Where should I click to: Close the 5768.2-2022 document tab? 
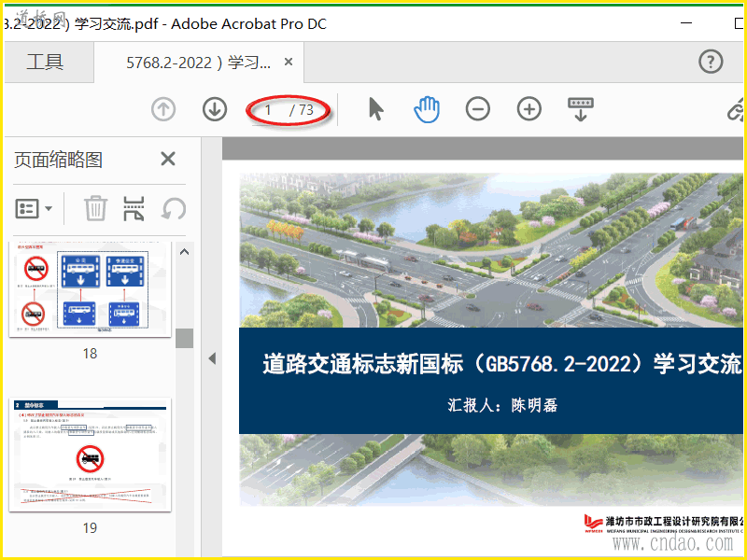289,62
